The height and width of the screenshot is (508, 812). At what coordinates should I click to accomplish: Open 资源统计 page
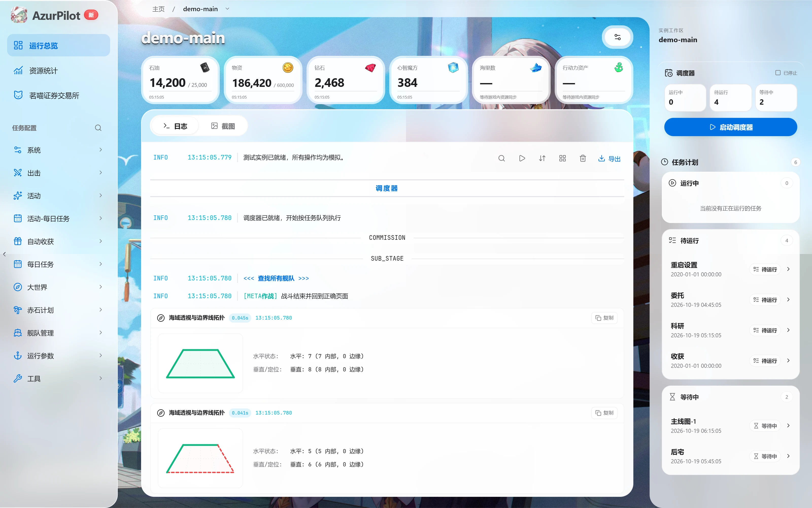58,71
